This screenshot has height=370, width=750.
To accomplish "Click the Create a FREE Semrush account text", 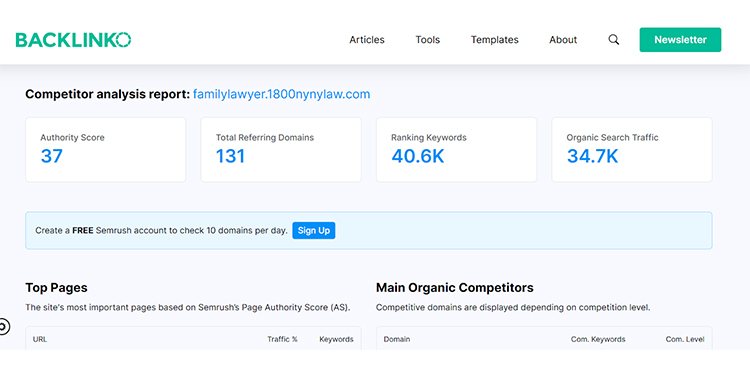I will pyautogui.click(x=161, y=230).
